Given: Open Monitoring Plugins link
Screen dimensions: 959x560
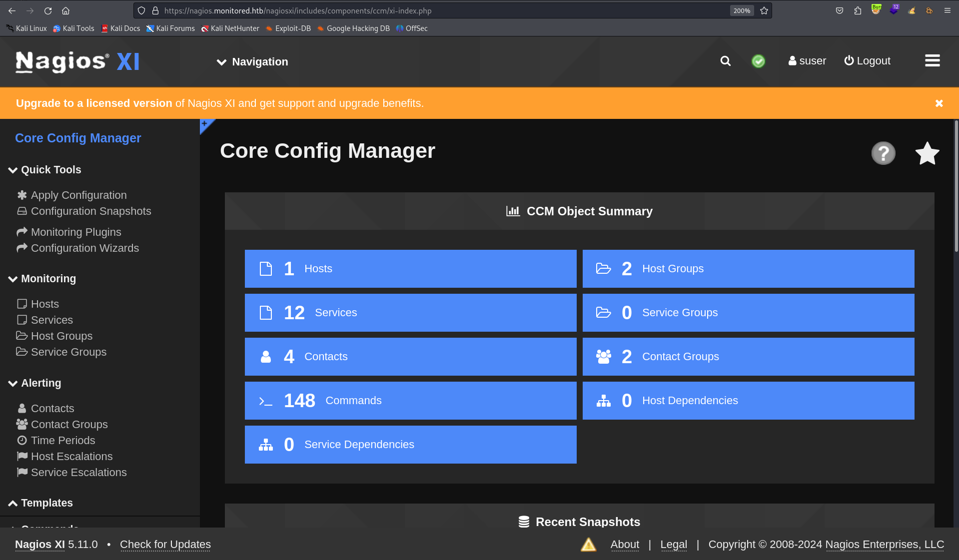Looking at the screenshot, I should pyautogui.click(x=69, y=232).
